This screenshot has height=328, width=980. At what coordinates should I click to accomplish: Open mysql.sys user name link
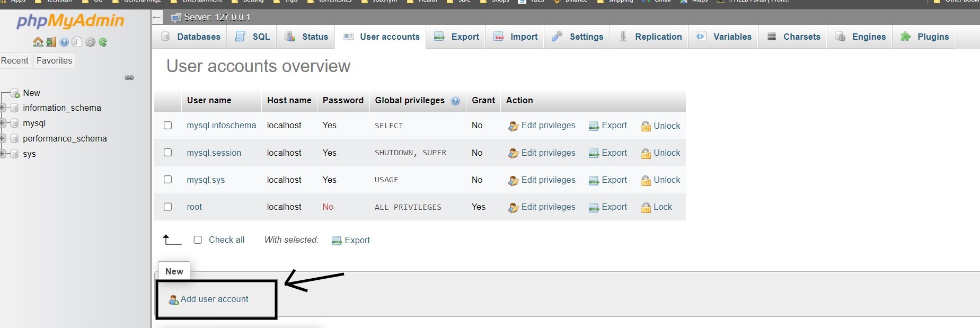click(206, 180)
